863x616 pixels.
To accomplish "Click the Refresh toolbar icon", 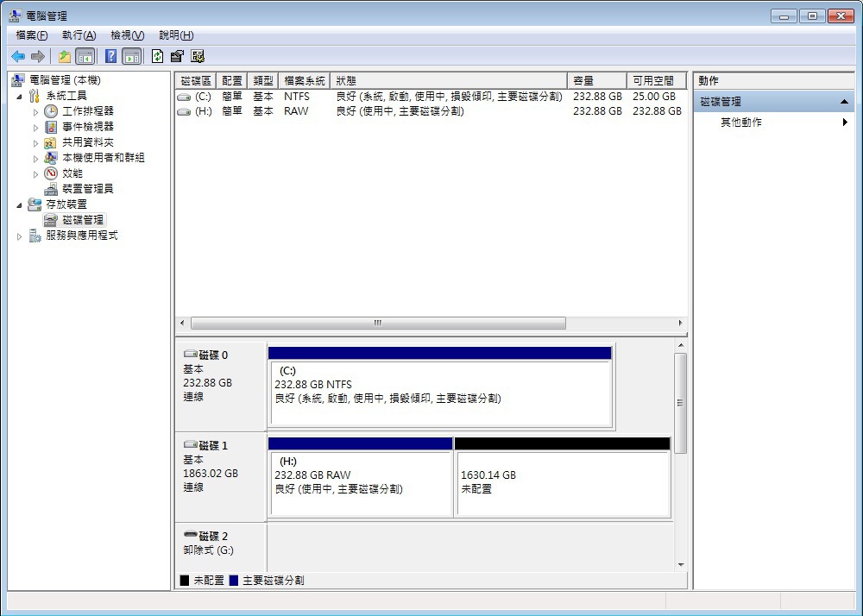I will (x=157, y=56).
